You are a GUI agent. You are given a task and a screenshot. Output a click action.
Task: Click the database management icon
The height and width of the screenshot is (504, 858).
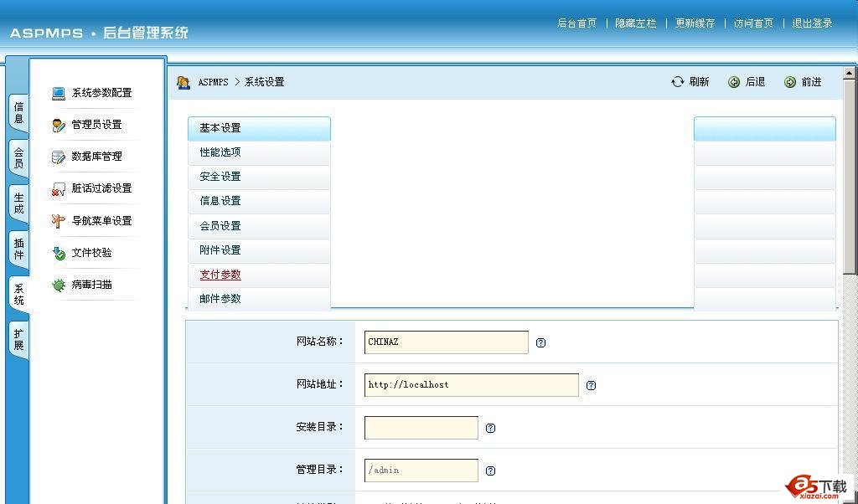coord(59,157)
